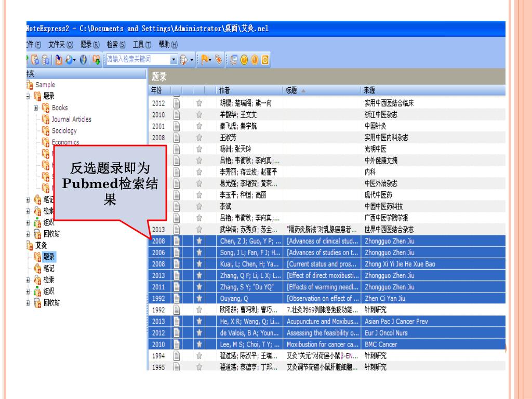532x399 pixels.
Task: Open the 检索(S) menu
Action: click(x=116, y=45)
